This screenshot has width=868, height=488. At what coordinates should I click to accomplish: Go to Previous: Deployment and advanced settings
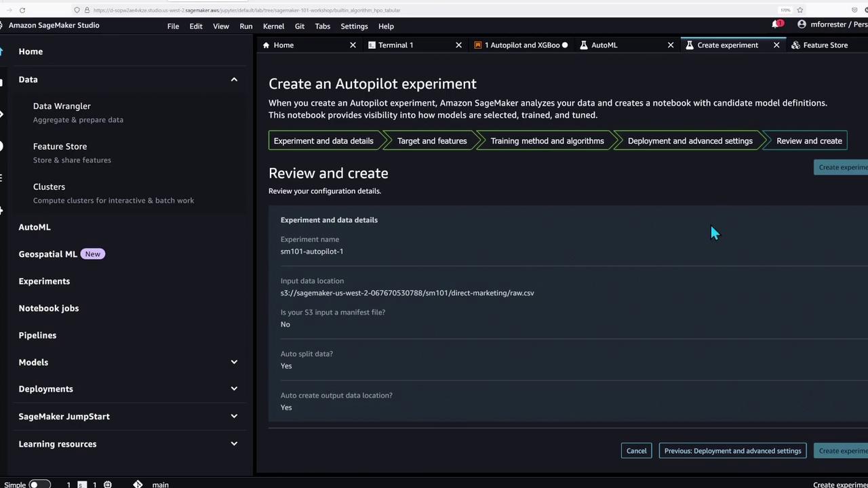732,451
